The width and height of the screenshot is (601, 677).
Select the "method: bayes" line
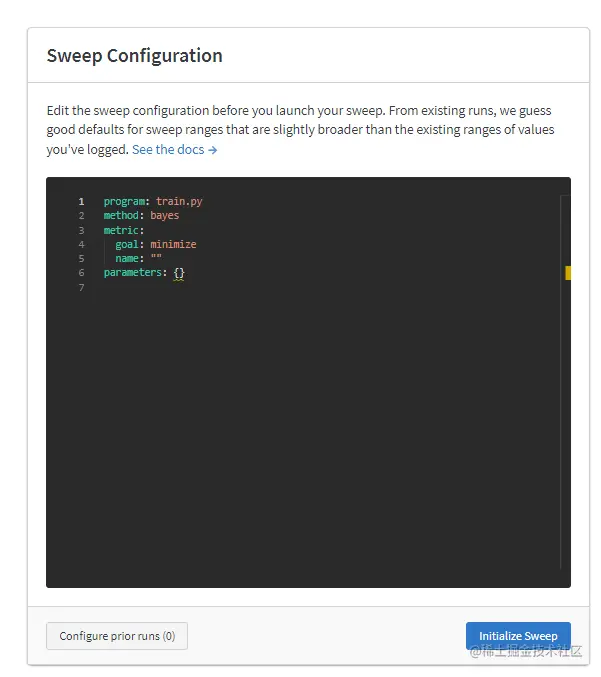141,215
